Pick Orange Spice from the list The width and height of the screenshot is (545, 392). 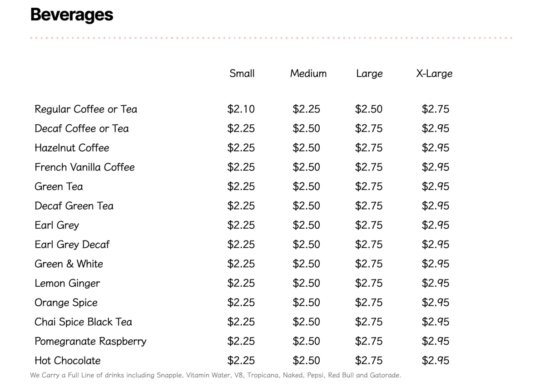[66, 303]
